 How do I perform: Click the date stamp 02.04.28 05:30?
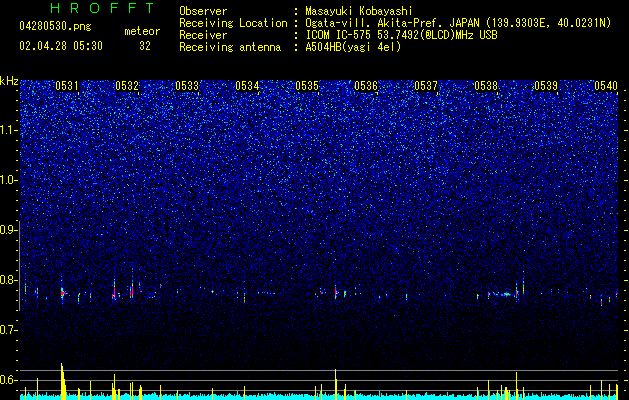pyautogui.click(x=61, y=46)
